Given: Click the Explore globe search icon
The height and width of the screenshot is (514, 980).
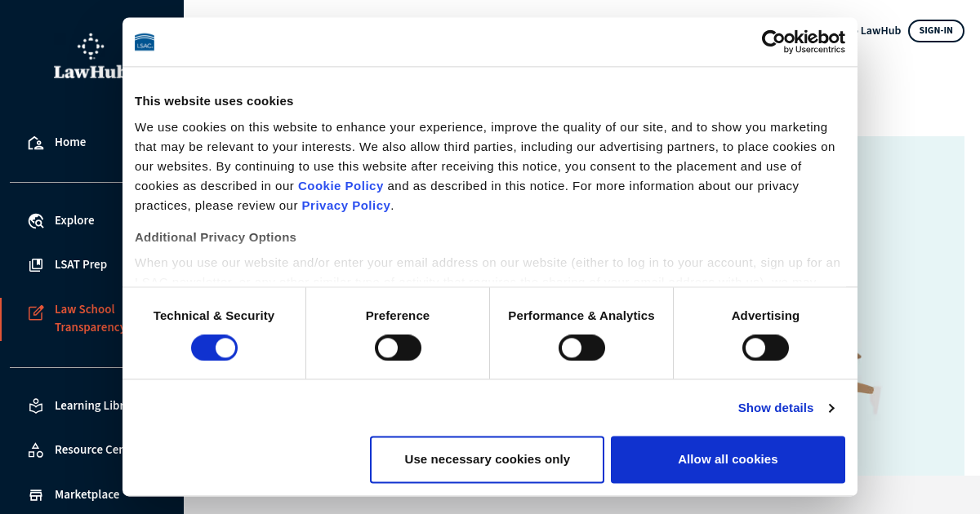Looking at the screenshot, I should pos(35,221).
